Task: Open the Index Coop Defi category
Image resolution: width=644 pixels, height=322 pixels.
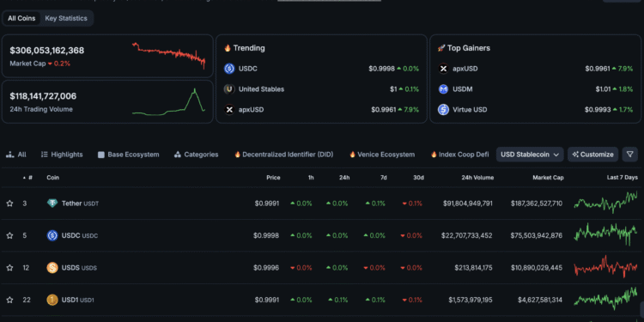Action: pos(460,155)
